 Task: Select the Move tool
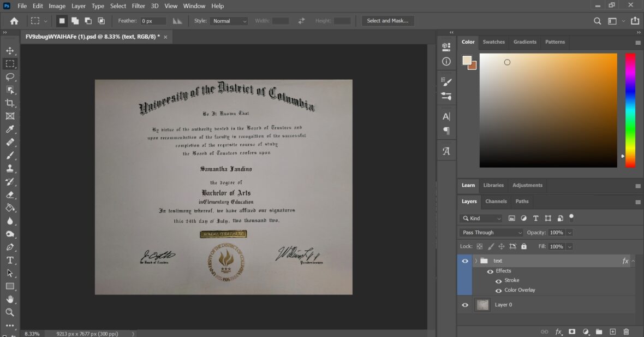click(10, 51)
